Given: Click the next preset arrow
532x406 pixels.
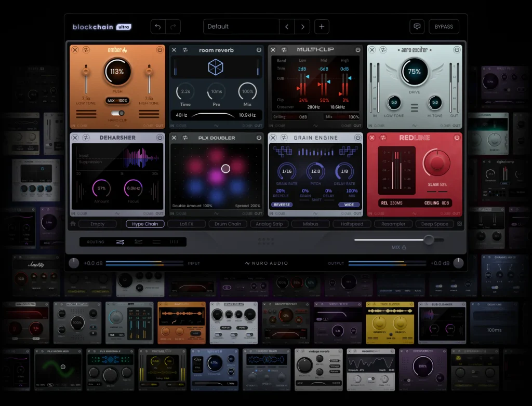Looking at the screenshot, I should click(303, 26).
